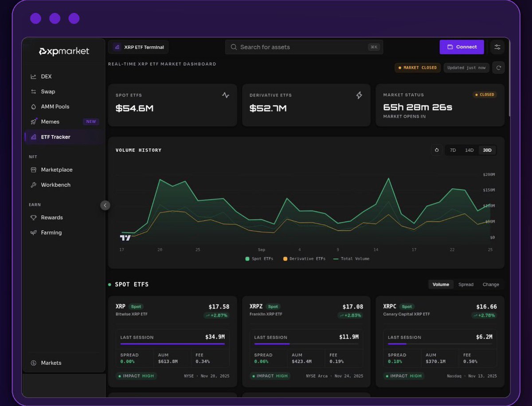
Task: Click the ETF Tracker bar-chart icon
Action: click(x=33, y=137)
